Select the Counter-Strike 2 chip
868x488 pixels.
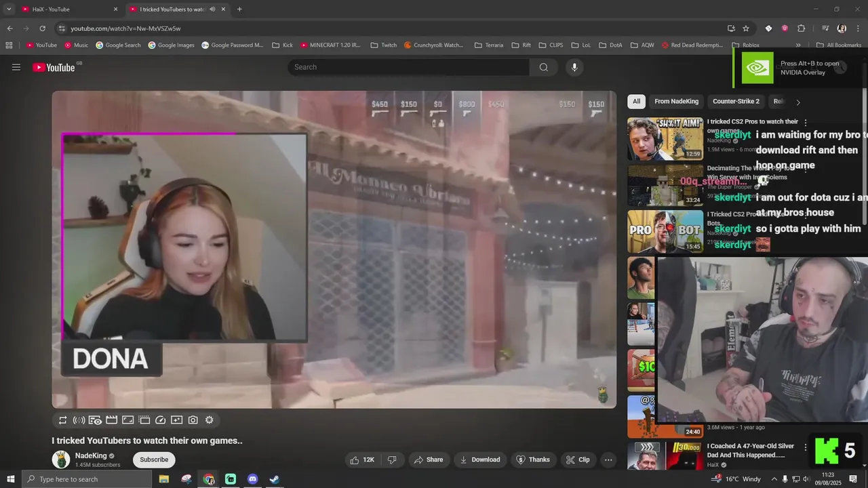pyautogui.click(x=736, y=102)
